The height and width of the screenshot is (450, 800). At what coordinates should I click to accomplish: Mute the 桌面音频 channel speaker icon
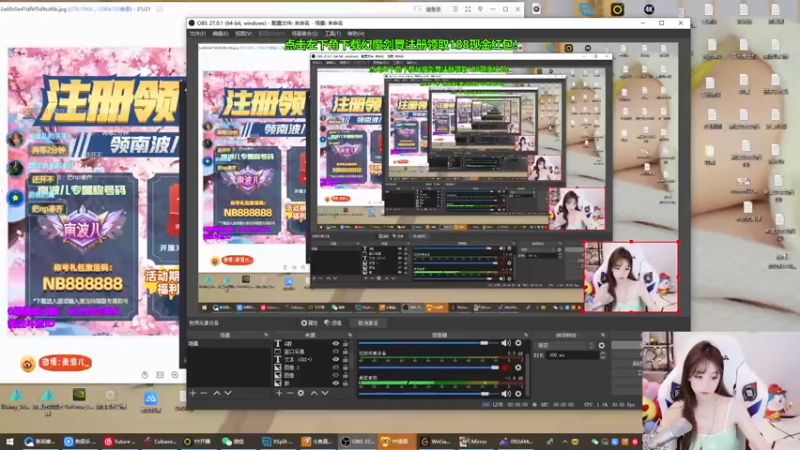506,393
